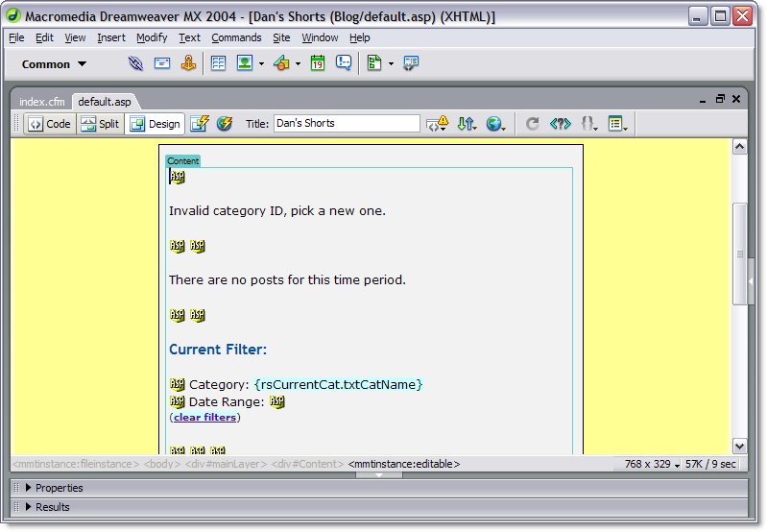767x532 pixels.
Task: Open the Commands menu
Action: point(236,37)
